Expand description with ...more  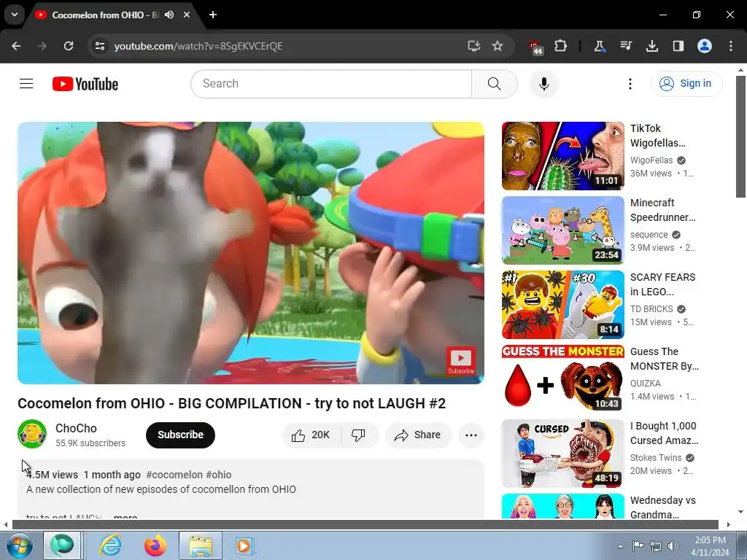tap(125, 516)
